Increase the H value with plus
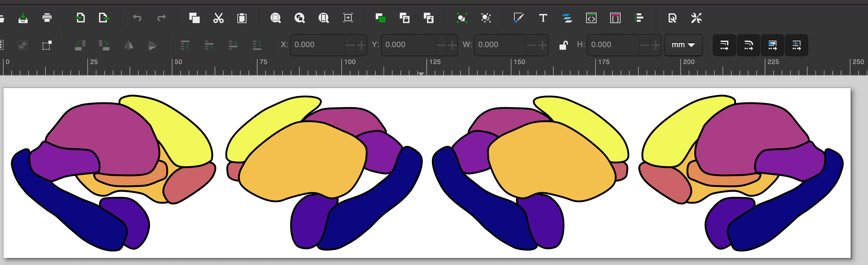The width and height of the screenshot is (868, 265). pyautogui.click(x=655, y=45)
